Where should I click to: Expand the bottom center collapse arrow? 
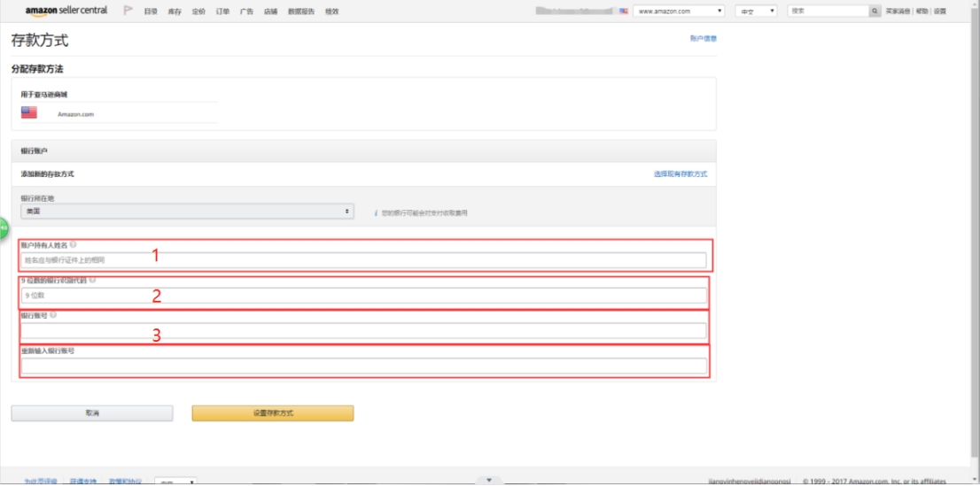pyautogui.click(x=488, y=480)
